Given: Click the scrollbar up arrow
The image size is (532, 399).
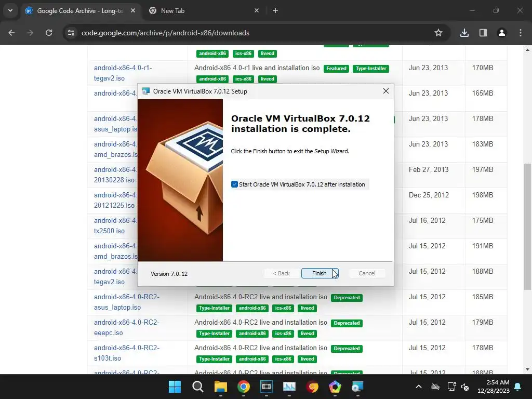Looking at the screenshot, I should tap(527, 50).
